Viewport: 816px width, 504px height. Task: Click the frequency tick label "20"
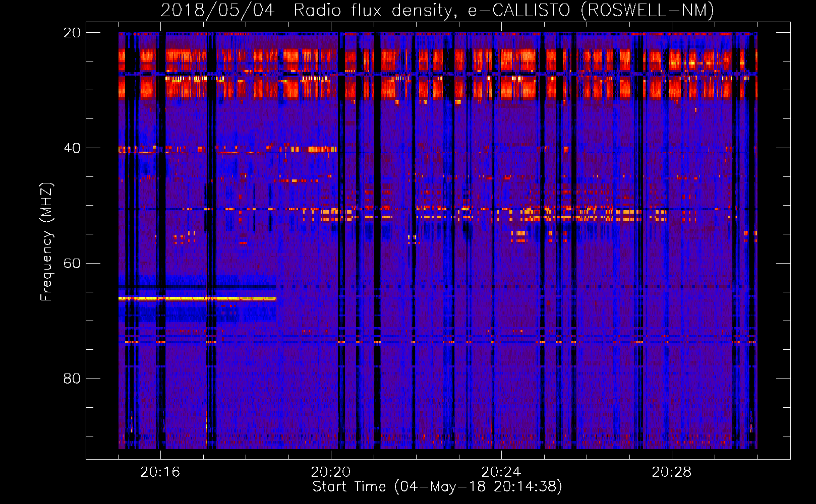click(x=72, y=33)
